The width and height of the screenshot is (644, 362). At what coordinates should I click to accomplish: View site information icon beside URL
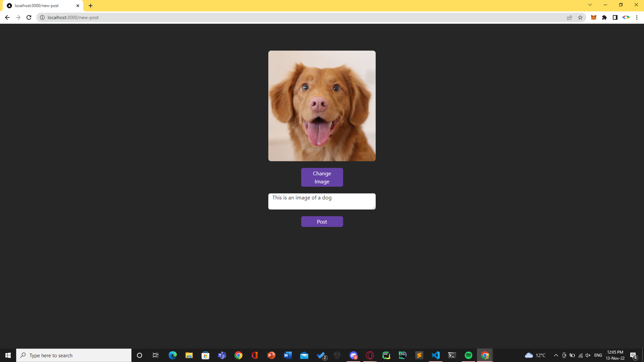pos(42,17)
